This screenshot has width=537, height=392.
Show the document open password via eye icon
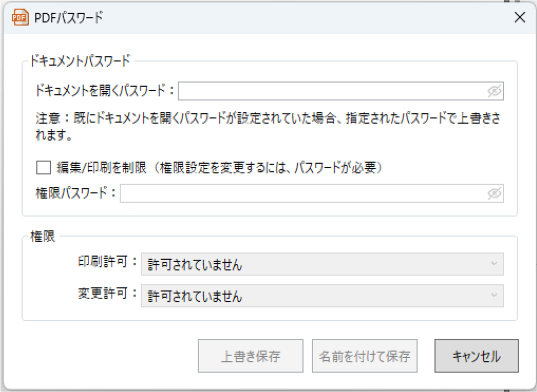point(494,91)
